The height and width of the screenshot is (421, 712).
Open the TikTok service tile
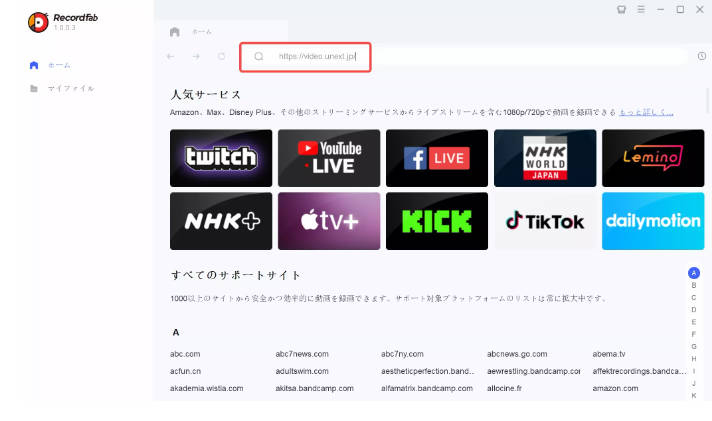click(545, 221)
